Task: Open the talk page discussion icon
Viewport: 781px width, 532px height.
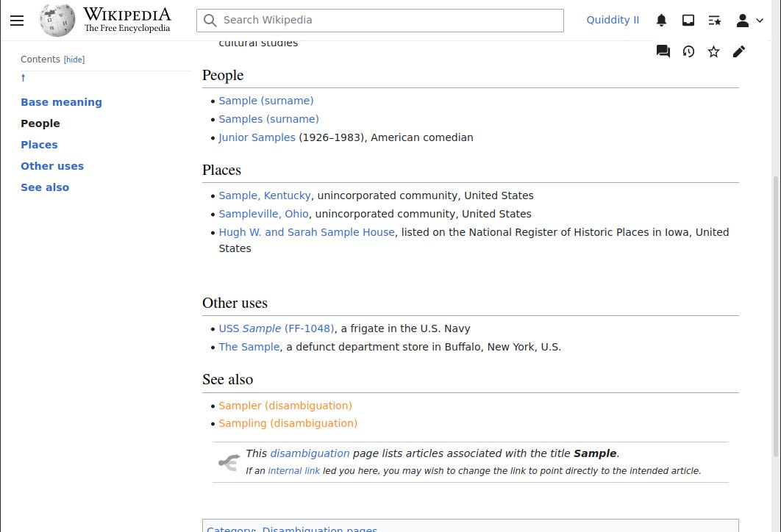Action: (x=663, y=51)
